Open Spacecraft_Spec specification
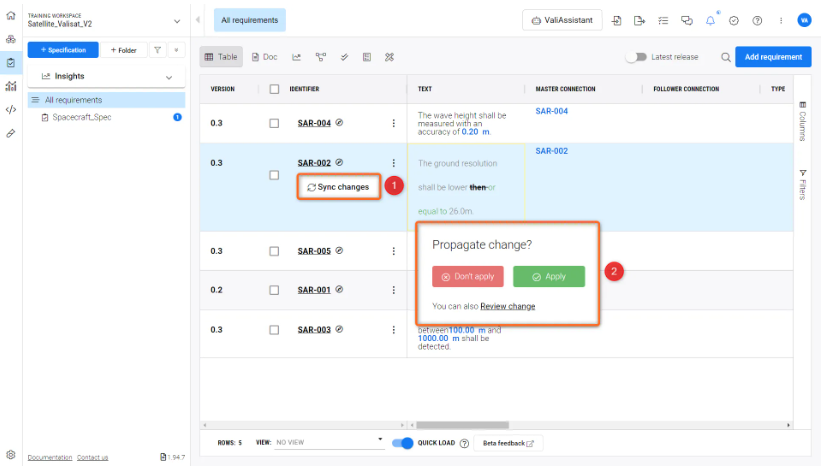The image size is (822, 476). 82,117
